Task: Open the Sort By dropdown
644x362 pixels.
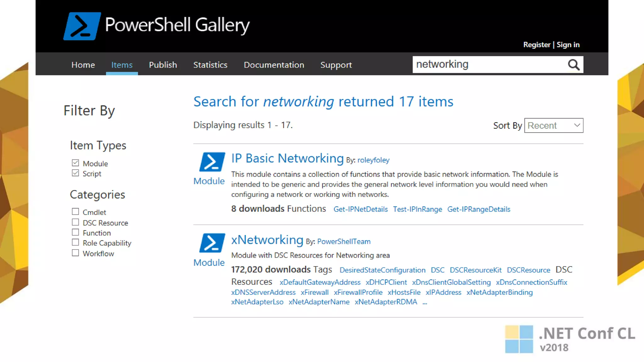Action: 553,125
